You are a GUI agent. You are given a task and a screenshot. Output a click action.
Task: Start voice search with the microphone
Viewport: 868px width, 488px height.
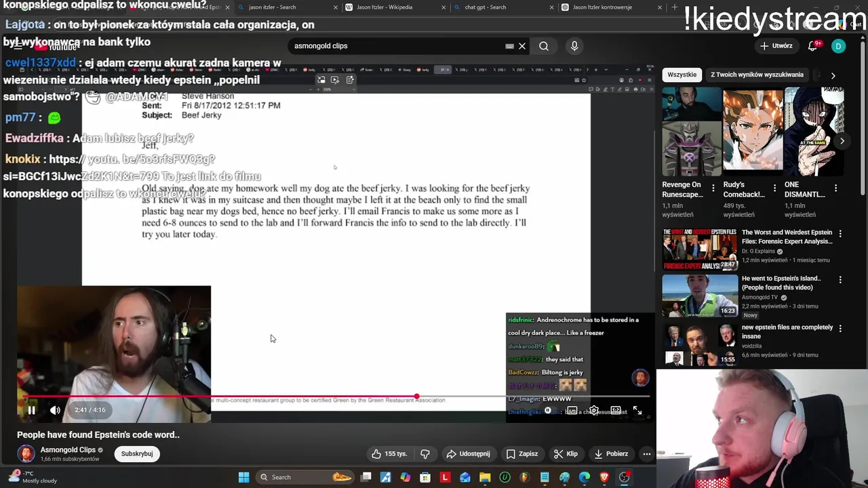pos(574,46)
